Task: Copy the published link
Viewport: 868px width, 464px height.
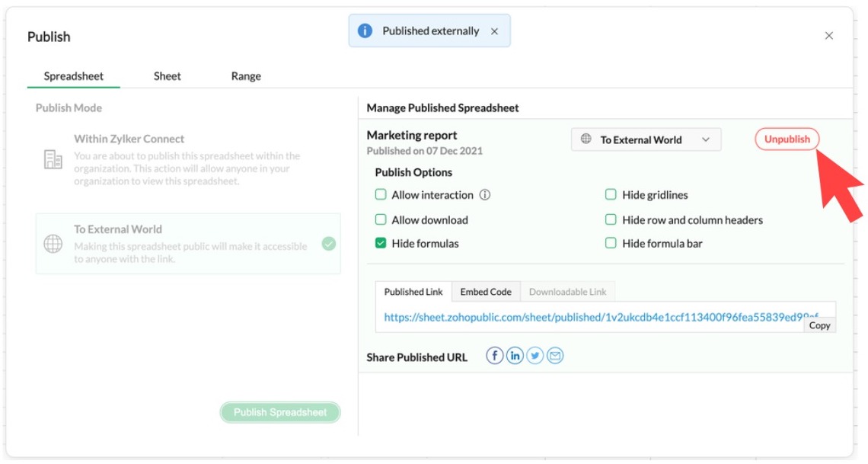Action: tap(819, 325)
